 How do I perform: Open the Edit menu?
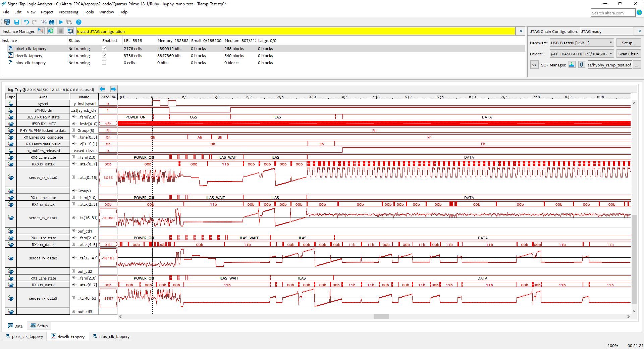coord(18,12)
